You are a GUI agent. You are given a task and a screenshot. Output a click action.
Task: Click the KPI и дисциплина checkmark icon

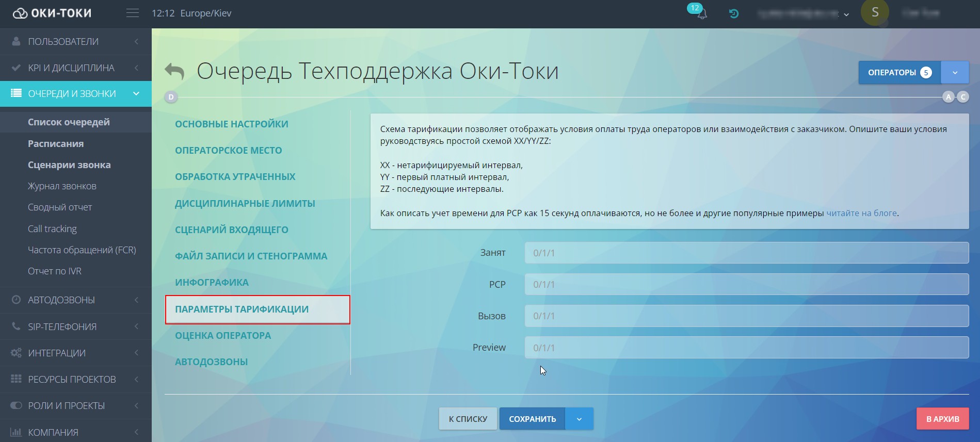(x=16, y=68)
